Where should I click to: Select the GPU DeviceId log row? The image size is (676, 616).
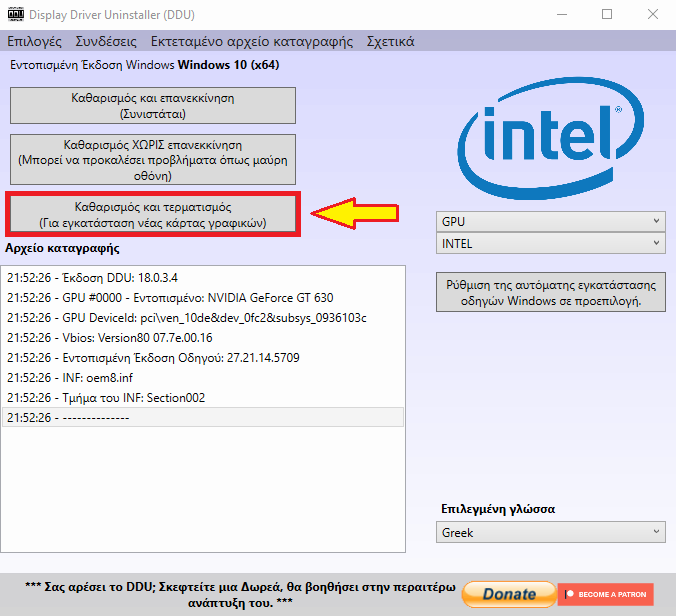[203, 318]
